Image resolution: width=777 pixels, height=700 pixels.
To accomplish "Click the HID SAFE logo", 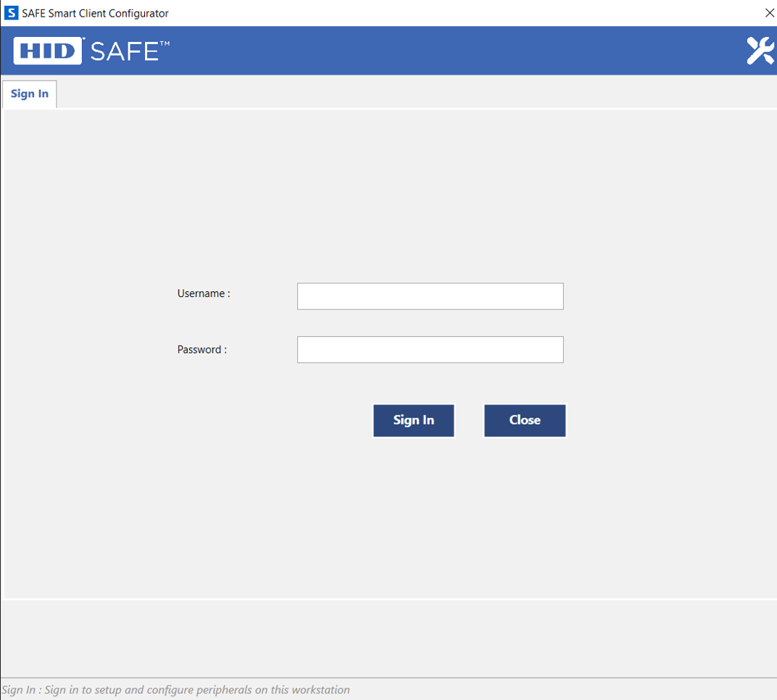I will pyautogui.click(x=91, y=51).
